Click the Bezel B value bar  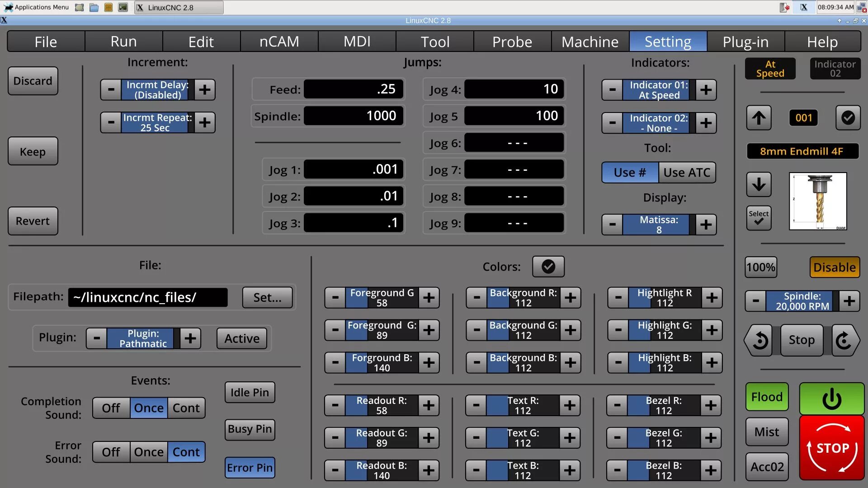tap(664, 470)
